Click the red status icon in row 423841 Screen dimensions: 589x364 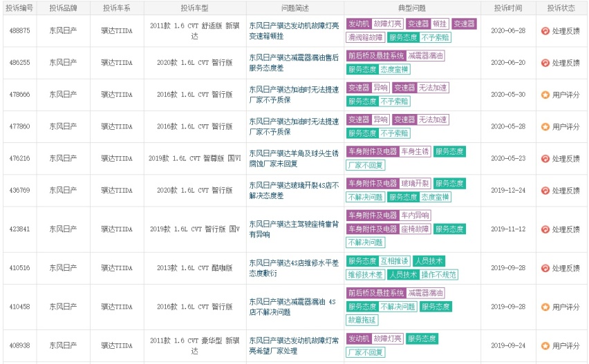point(545,229)
